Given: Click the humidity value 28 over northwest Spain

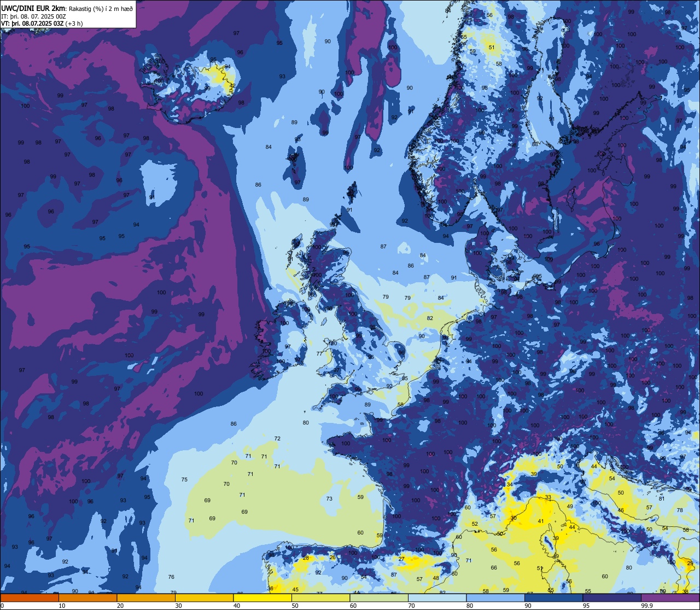Looking at the screenshot, I should [306, 558].
